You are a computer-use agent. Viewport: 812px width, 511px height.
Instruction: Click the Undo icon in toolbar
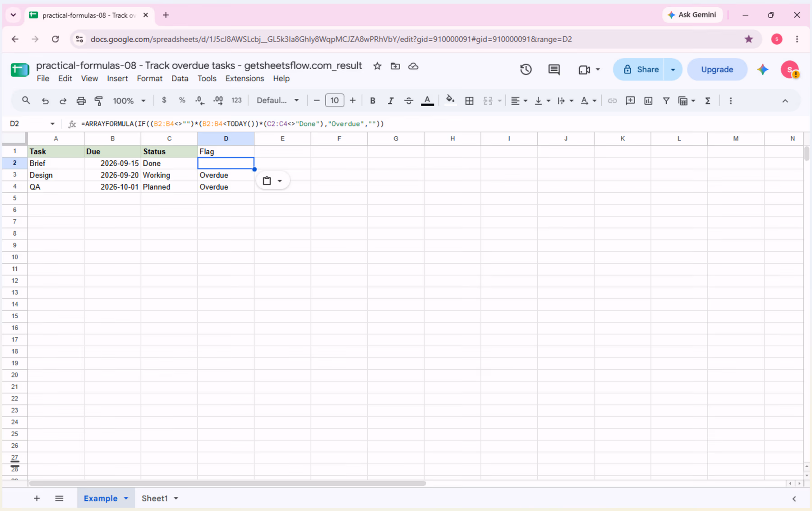point(45,101)
